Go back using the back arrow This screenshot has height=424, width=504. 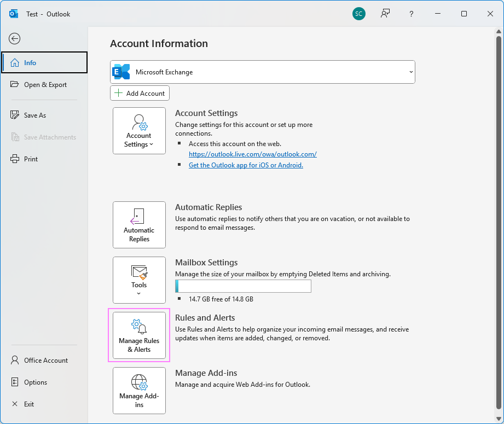coord(14,39)
